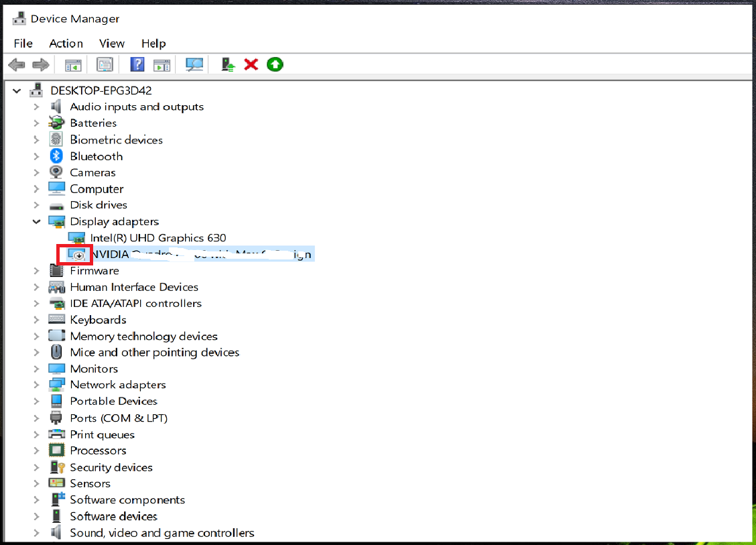The image size is (756, 545).
Task: Collapse the Display adapters category
Action: (x=37, y=222)
